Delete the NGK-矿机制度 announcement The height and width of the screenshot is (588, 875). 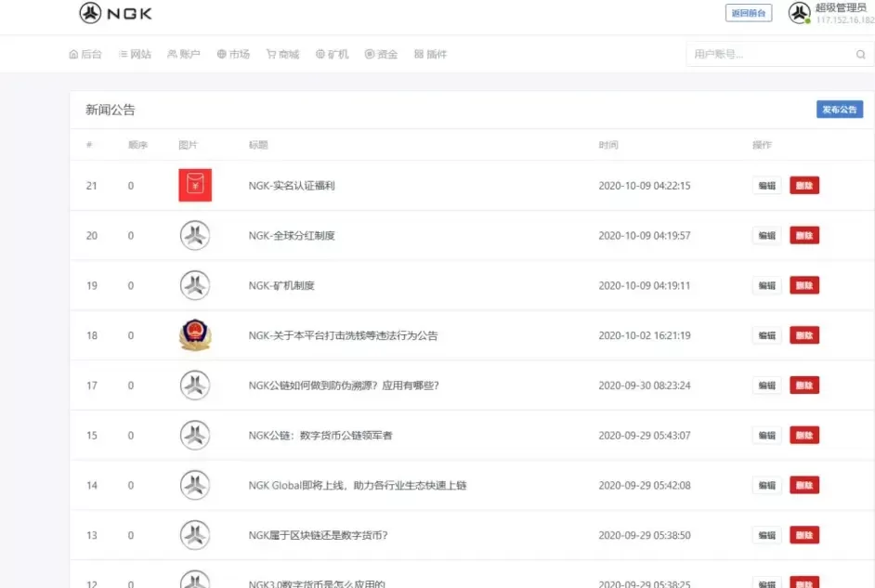pyautogui.click(x=804, y=285)
